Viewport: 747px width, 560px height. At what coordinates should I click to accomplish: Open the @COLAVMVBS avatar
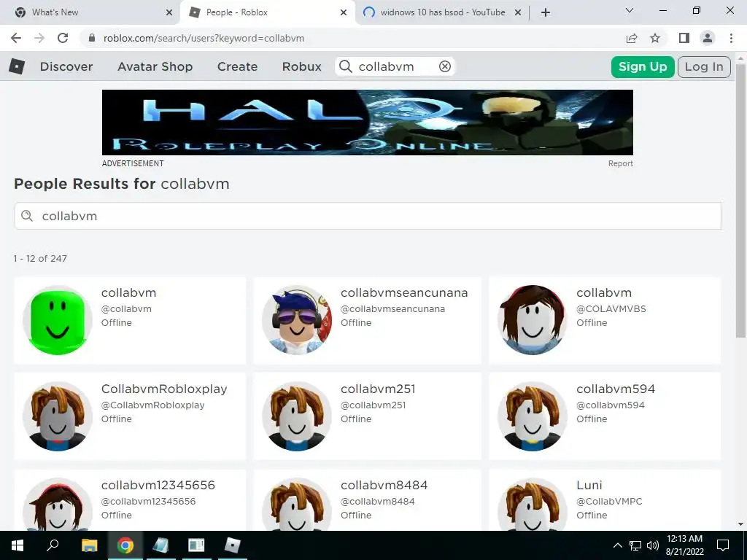click(x=532, y=320)
